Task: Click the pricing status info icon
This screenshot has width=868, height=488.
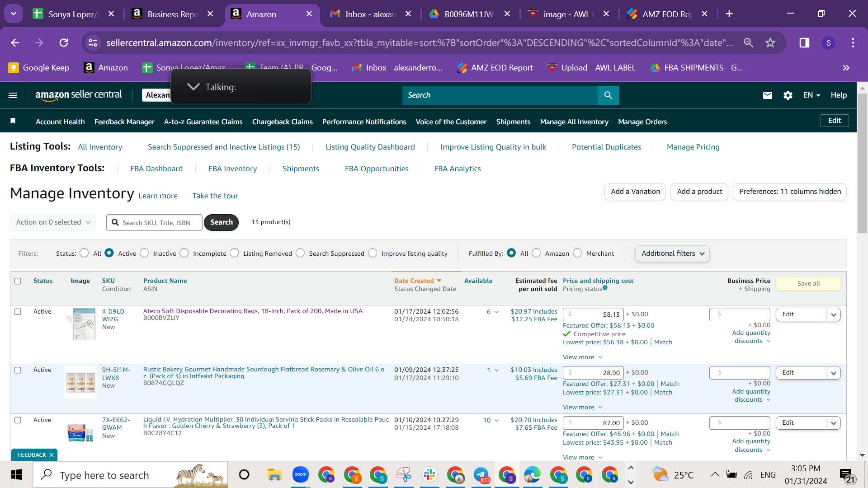Action: tap(605, 288)
